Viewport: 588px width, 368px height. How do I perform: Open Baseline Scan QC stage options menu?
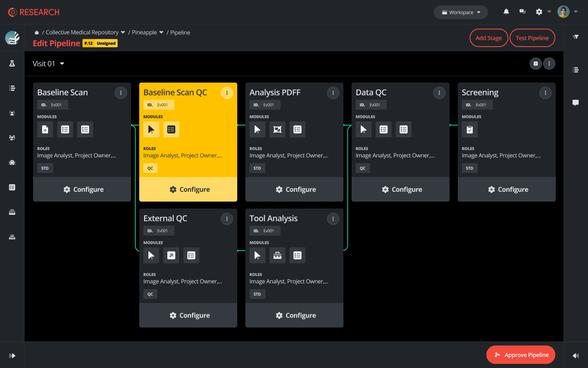coord(227,93)
